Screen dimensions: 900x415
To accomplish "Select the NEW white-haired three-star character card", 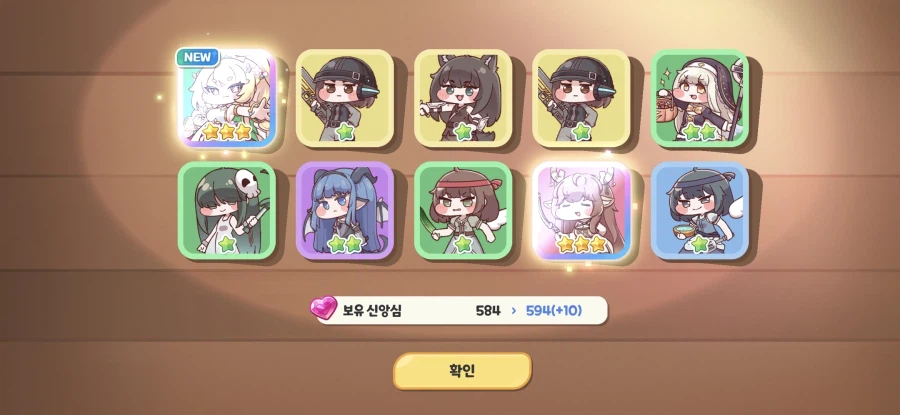I will pyautogui.click(x=227, y=99).
